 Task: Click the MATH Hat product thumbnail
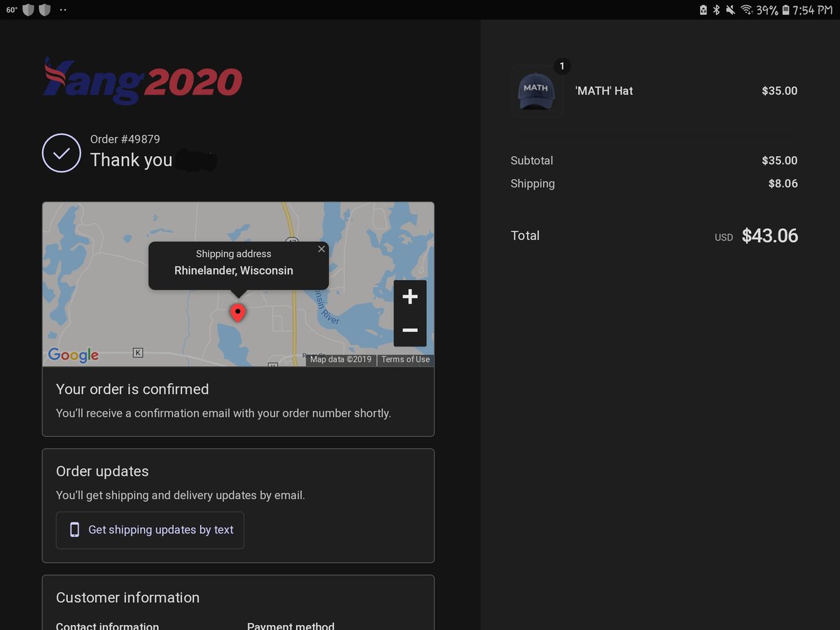pyautogui.click(x=537, y=91)
